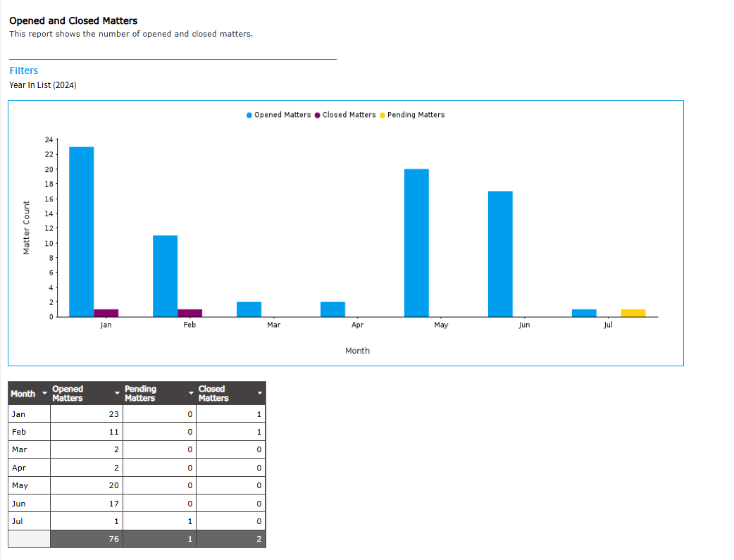The width and height of the screenshot is (734, 560).
Task: Toggle the Closed Matters legend item
Action: coord(345,115)
